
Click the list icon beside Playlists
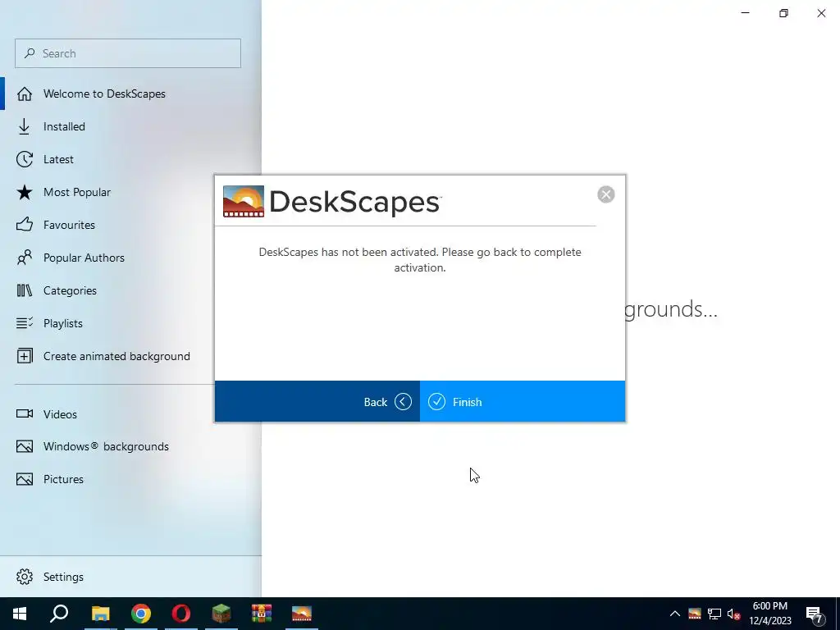pos(24,323)
